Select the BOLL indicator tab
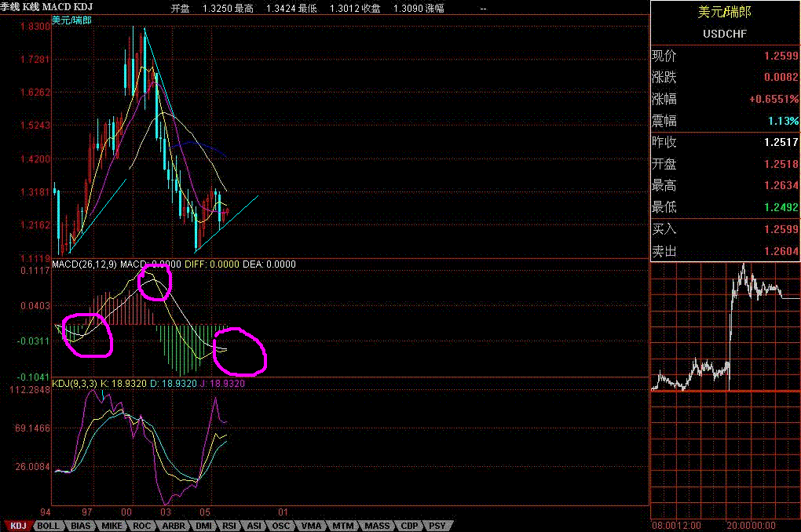 [49, 526]
